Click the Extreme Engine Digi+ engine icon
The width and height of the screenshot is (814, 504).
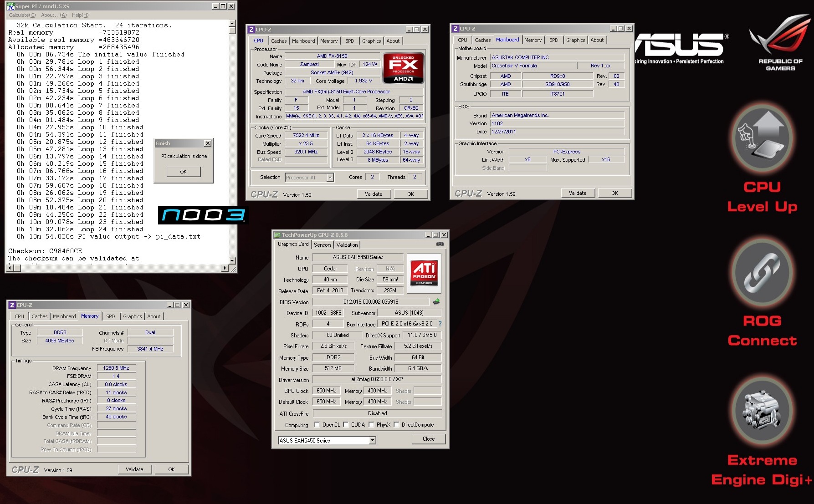[x=762, y=411]
